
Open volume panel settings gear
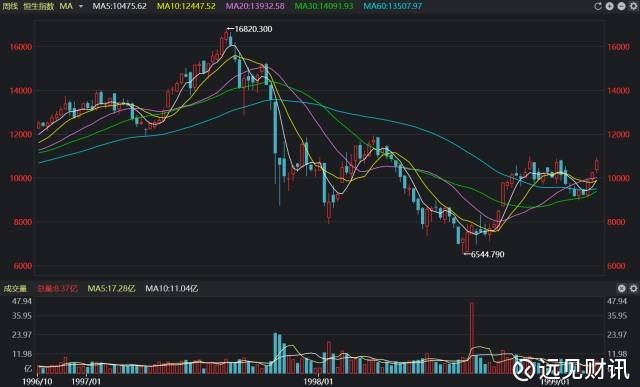(x=633, y=289)
